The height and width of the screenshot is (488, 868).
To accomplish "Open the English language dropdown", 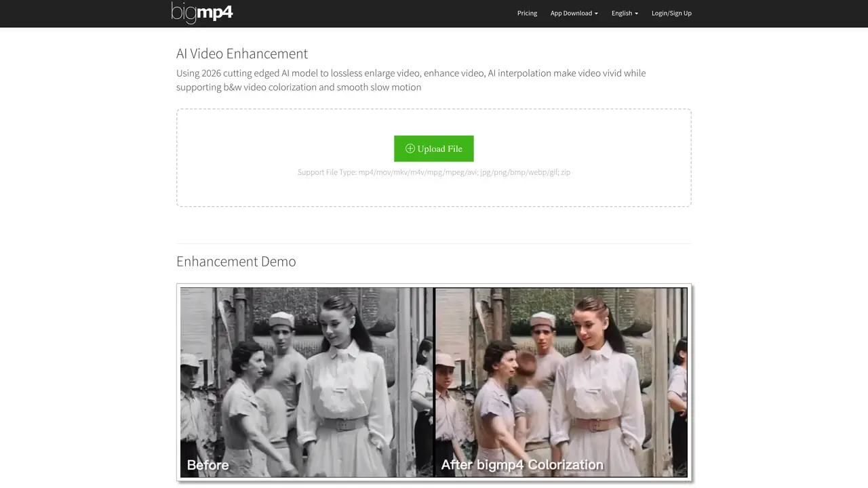I will point(625,13).
